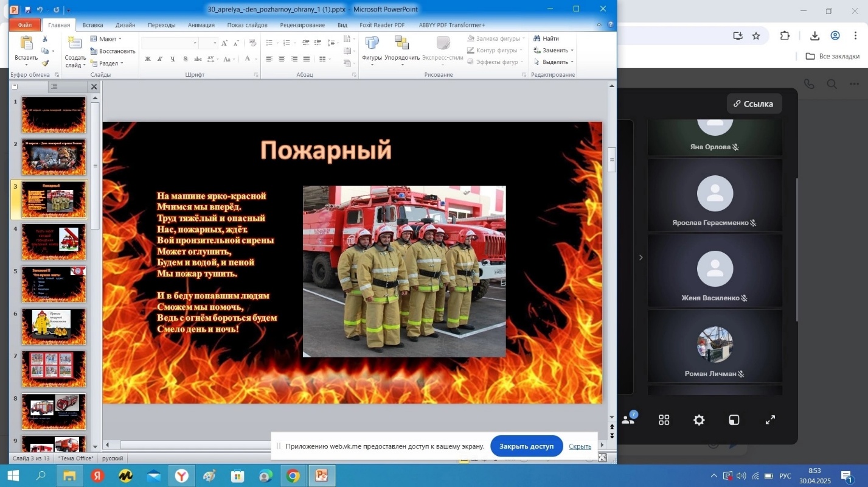Open the Section (Раздел) dropdown
The height and width of the screenshot is (487, 868).
tap(107, 63)
